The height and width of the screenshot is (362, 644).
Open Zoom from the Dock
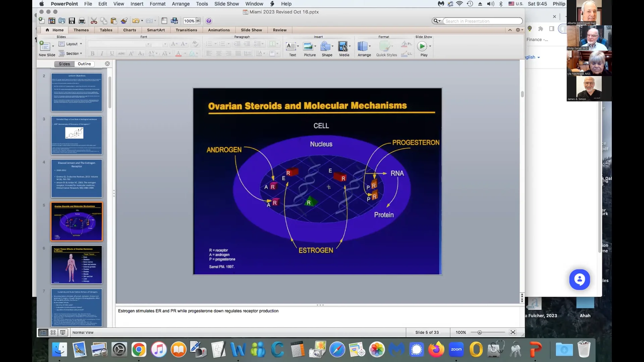[456, 350]
